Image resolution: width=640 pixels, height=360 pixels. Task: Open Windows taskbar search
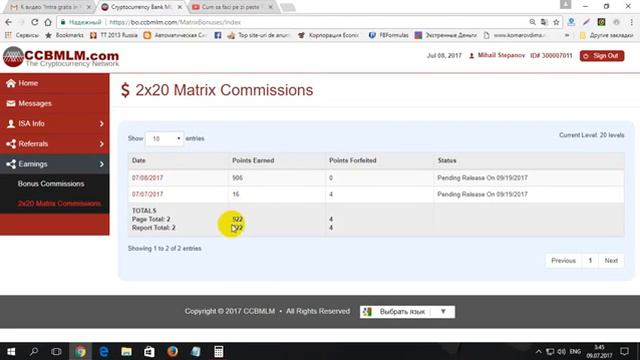pos(34,351)
